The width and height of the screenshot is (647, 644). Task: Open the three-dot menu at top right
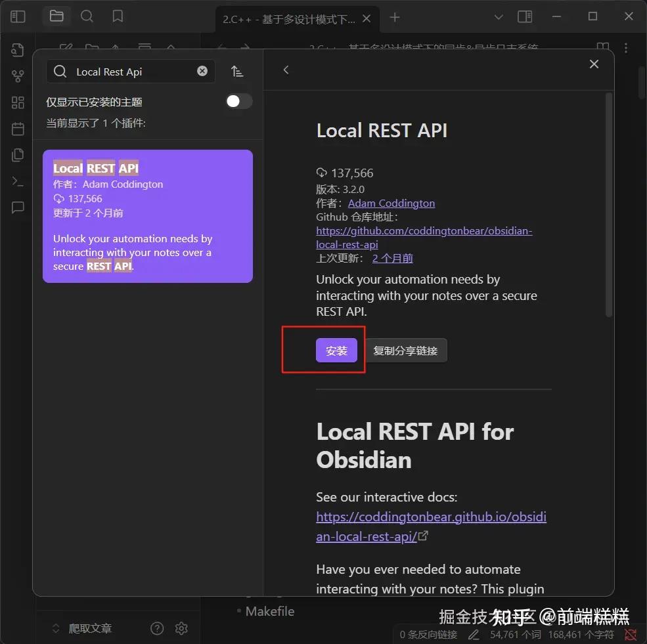coord(625,48)
